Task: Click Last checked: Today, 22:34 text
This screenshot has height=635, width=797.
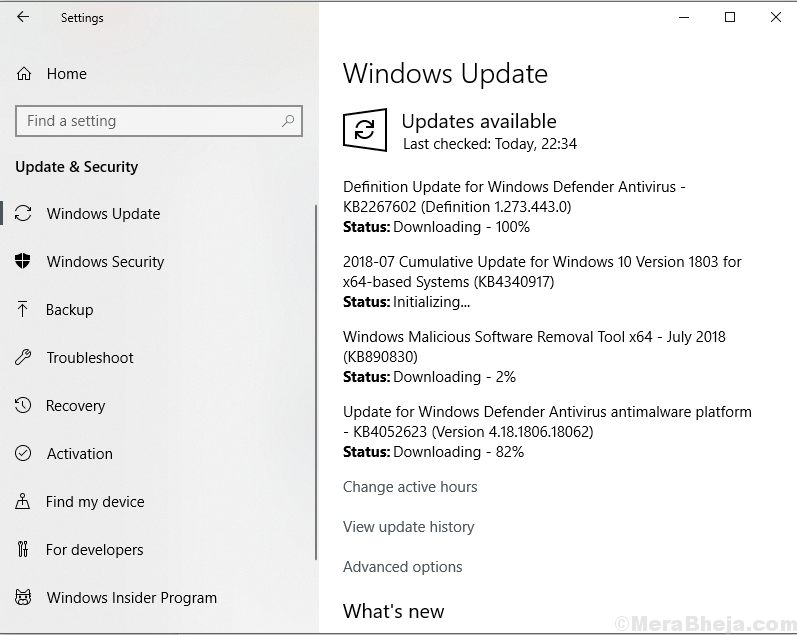Action: [x=490, y=144]
